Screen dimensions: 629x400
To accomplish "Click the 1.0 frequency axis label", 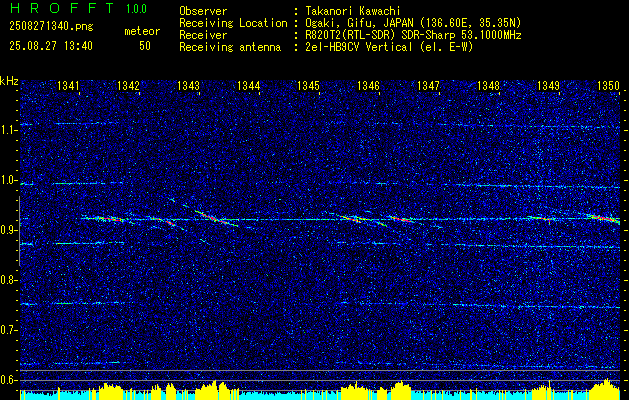I will pos(9,180).
